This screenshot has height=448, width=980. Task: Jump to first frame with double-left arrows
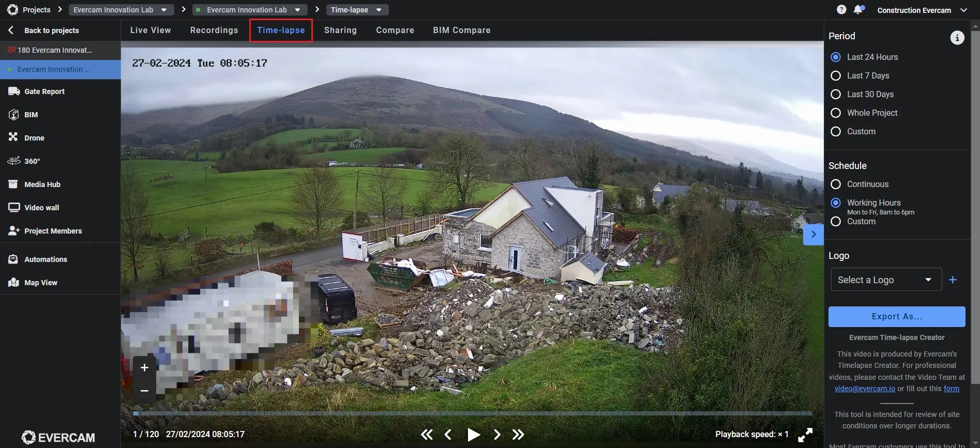coord(427,435)
